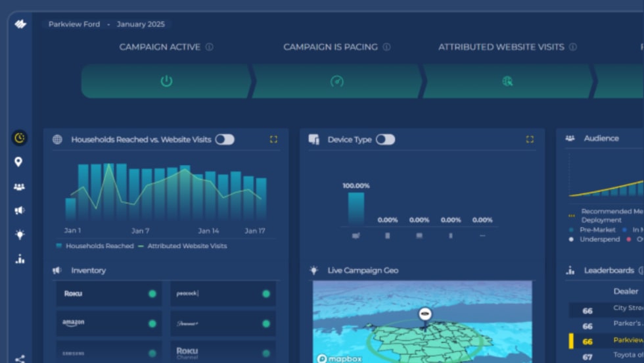Click the Jan 14 axis label
Screen dimensions: 644x363
click(x=209, y=231)
